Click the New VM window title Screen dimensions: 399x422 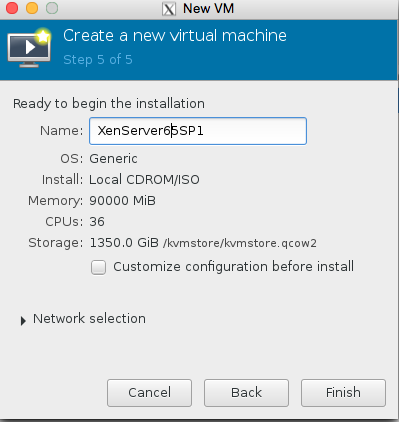click(x=209, y=9)
